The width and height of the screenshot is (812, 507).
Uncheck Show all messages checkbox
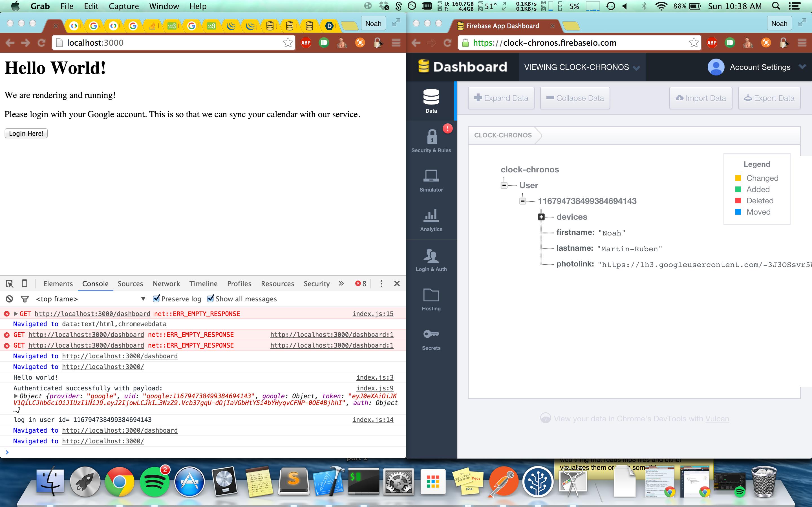(x=210, y=299)
